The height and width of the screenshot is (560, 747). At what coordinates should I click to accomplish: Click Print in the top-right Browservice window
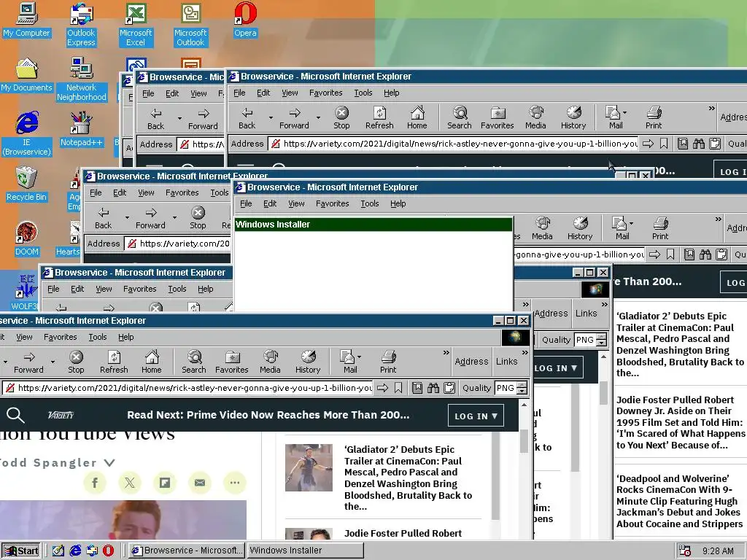(654, 117)
